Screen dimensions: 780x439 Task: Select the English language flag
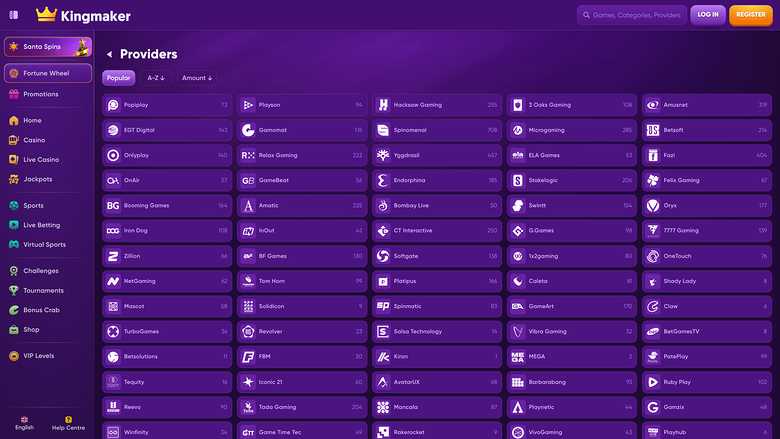tap(24, 419)
